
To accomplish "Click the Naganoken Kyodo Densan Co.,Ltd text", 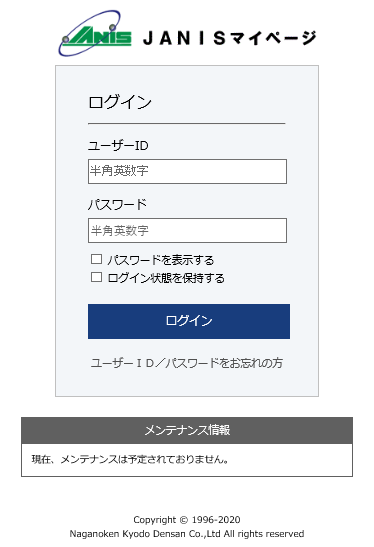I will coord(145,534).
